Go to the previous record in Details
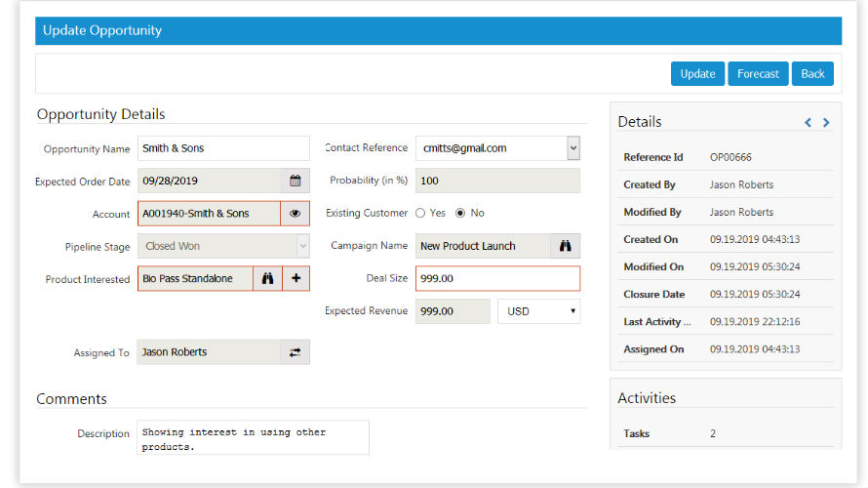The image size is (868, 488). [x=808, y=123]
